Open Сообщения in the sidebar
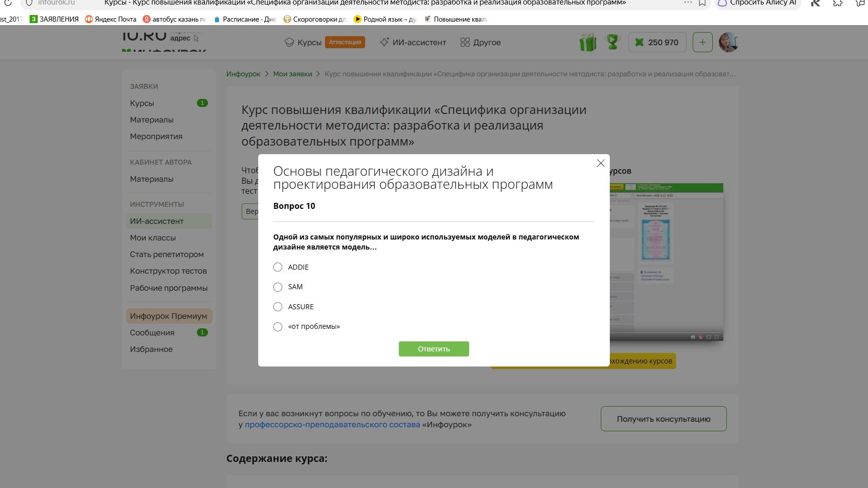The height and width of the screenshot is (488, 868). click(x=152, y=332)
